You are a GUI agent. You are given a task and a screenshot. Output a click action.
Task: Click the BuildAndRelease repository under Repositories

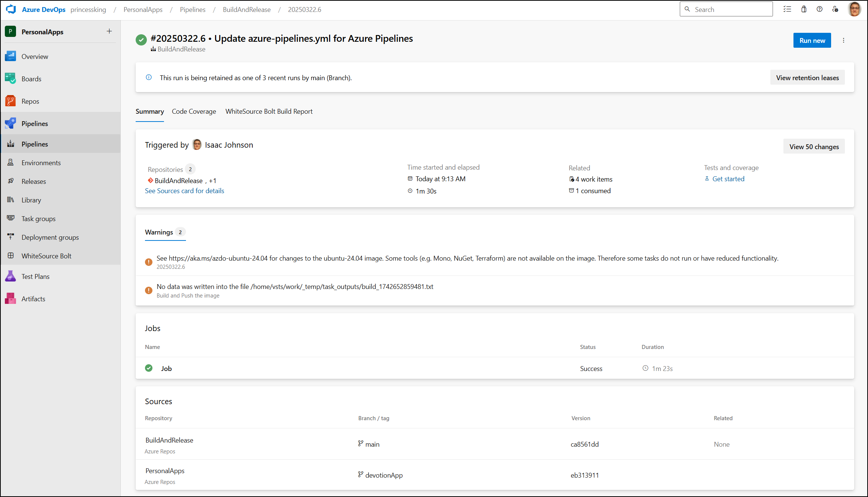[x=179, y=180]
